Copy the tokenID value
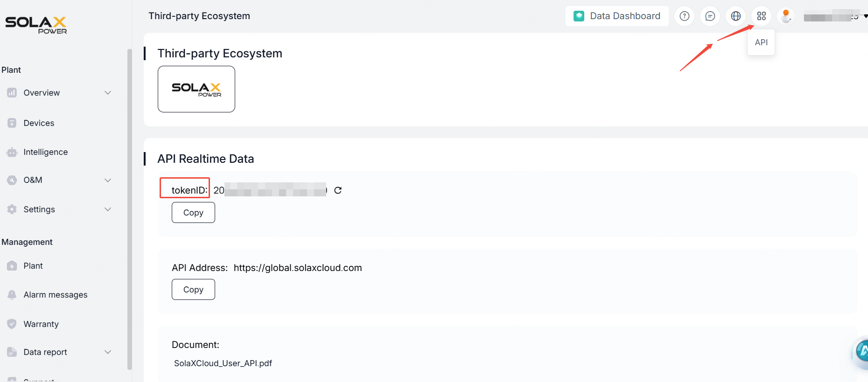Image resolution: width=868 pixels, height=382 pixels. [x=193, y=213]
